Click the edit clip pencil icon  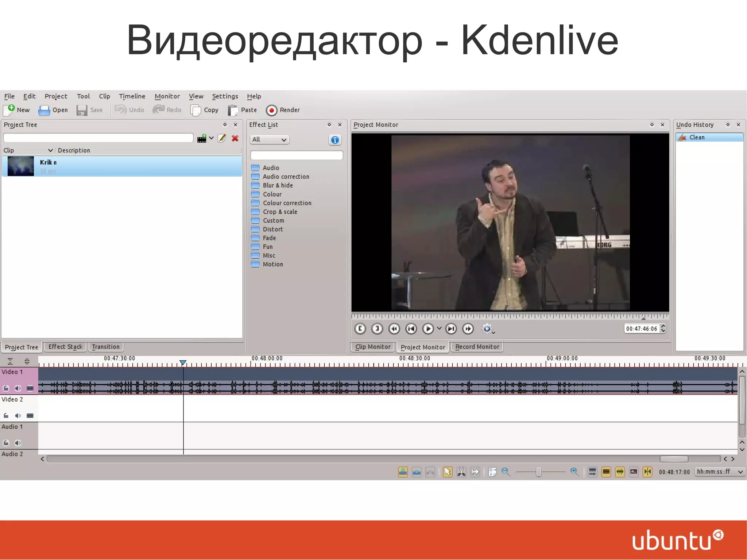click(222, 138)
